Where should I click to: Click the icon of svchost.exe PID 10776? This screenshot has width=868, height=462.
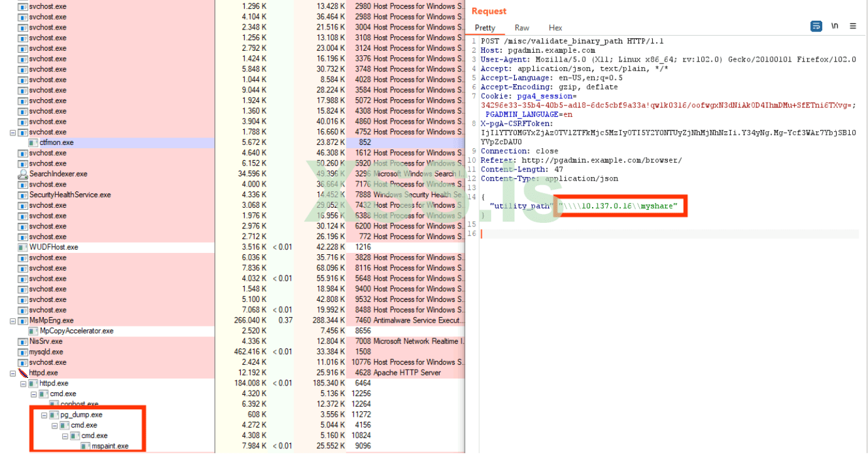click(x=24, y=362)
